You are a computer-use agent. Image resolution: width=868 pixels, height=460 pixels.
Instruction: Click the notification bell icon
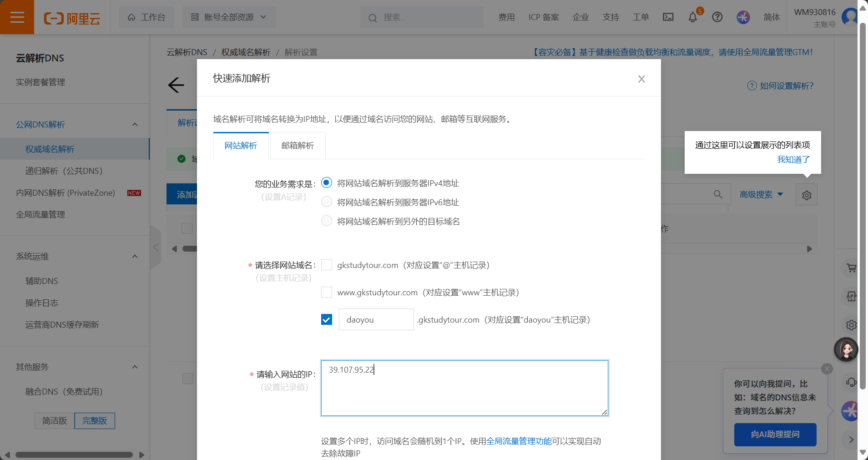coord(692,17)
